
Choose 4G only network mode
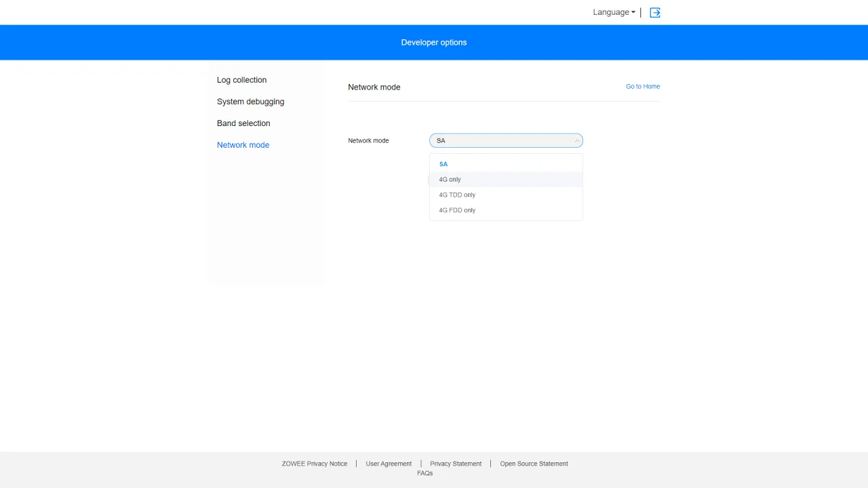point(506,180)
